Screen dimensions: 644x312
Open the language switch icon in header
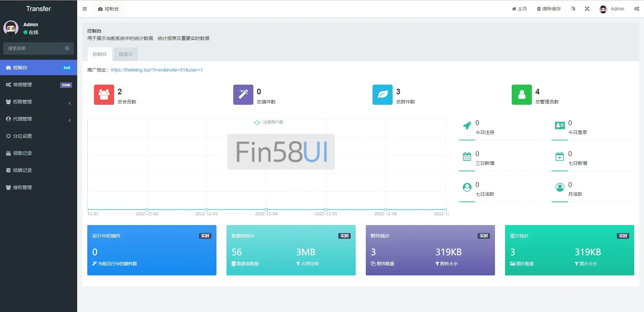(x=573, y=9)
